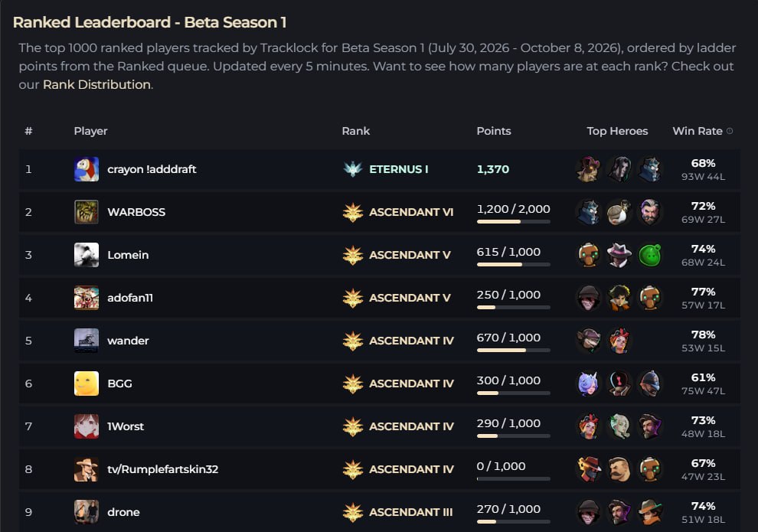Sort by the Points column header
The image size is (758, 532).
pos(494,131)
